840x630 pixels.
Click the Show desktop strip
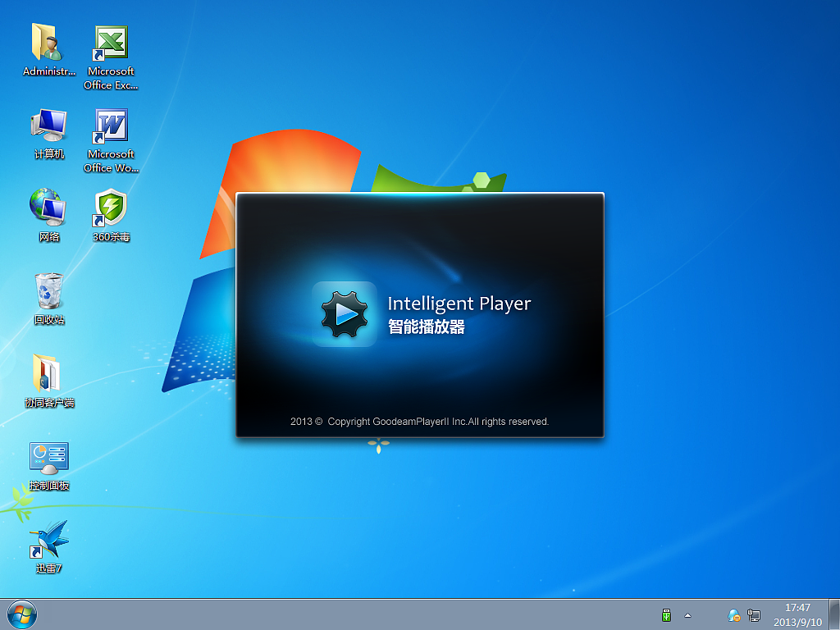834,614
